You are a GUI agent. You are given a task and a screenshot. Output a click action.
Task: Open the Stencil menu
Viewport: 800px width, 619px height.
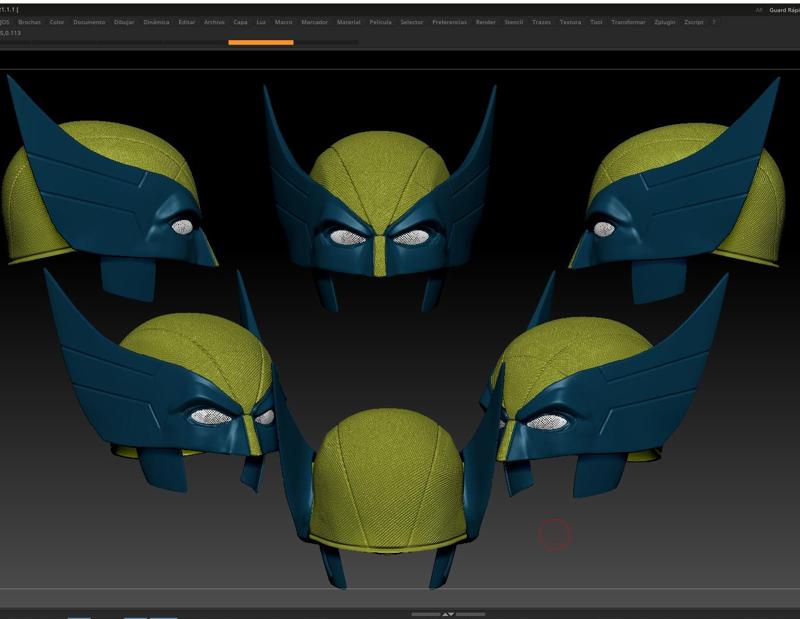pyautogui.click(x=514, y=22)
